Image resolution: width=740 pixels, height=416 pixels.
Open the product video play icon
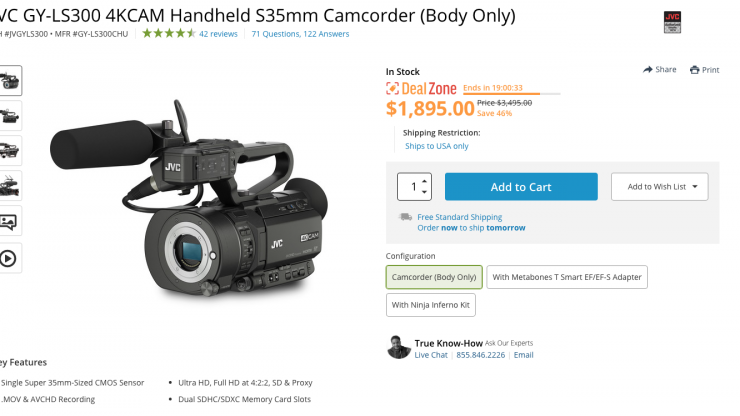[8, 258]
